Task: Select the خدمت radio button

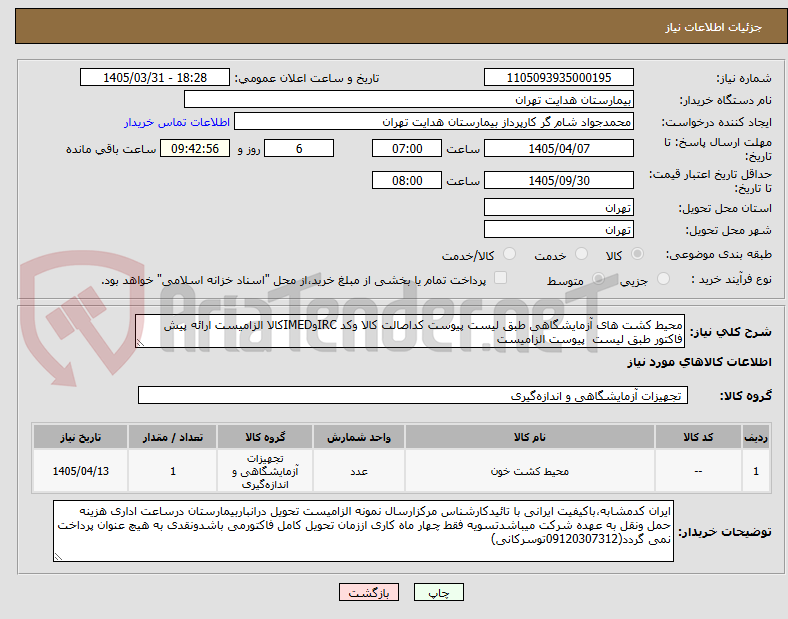Action: coord(581,254)
